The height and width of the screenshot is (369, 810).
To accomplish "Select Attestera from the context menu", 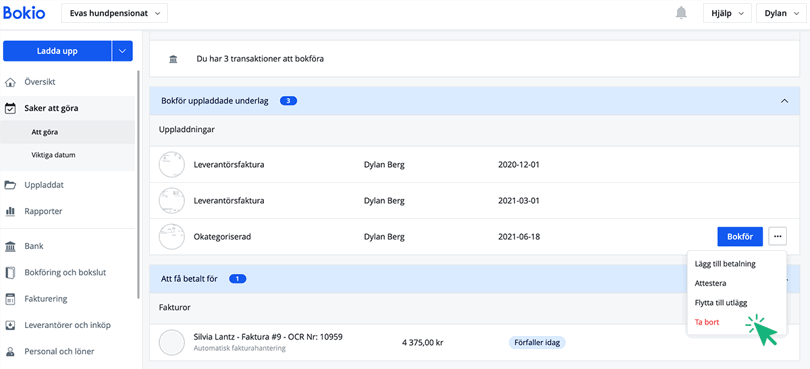I will pyautogui.click(x=711, y=283).
